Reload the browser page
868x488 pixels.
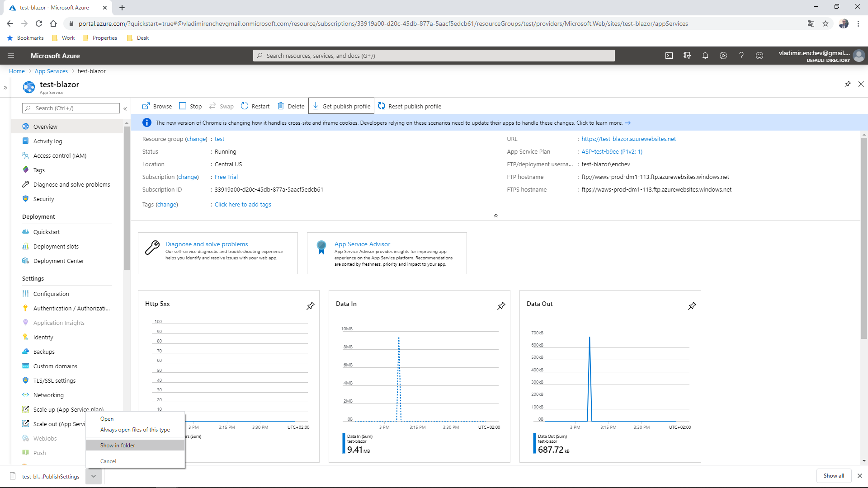click(39, 23)
